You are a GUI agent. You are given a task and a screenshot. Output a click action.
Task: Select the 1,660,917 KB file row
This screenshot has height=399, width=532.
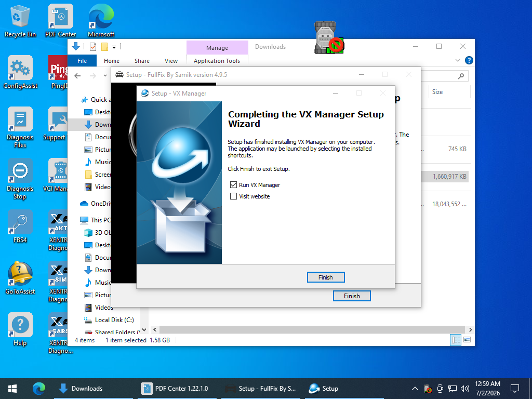click(x=445, y=177)
